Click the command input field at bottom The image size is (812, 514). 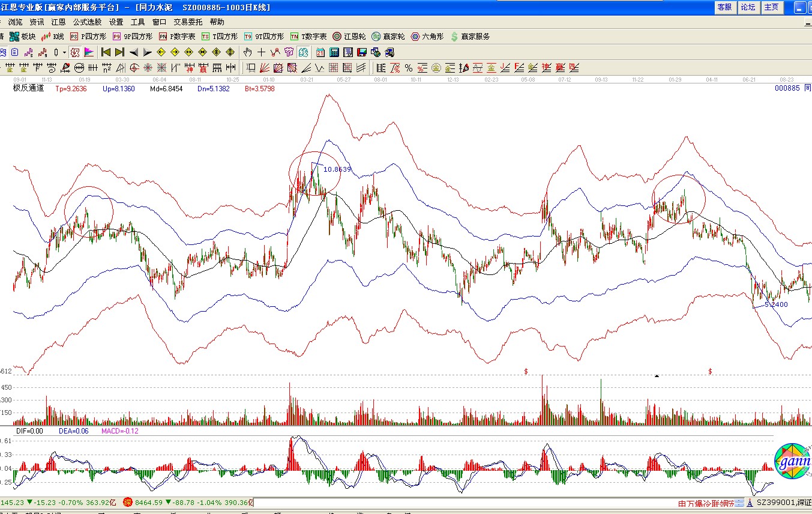coord(462,503)
